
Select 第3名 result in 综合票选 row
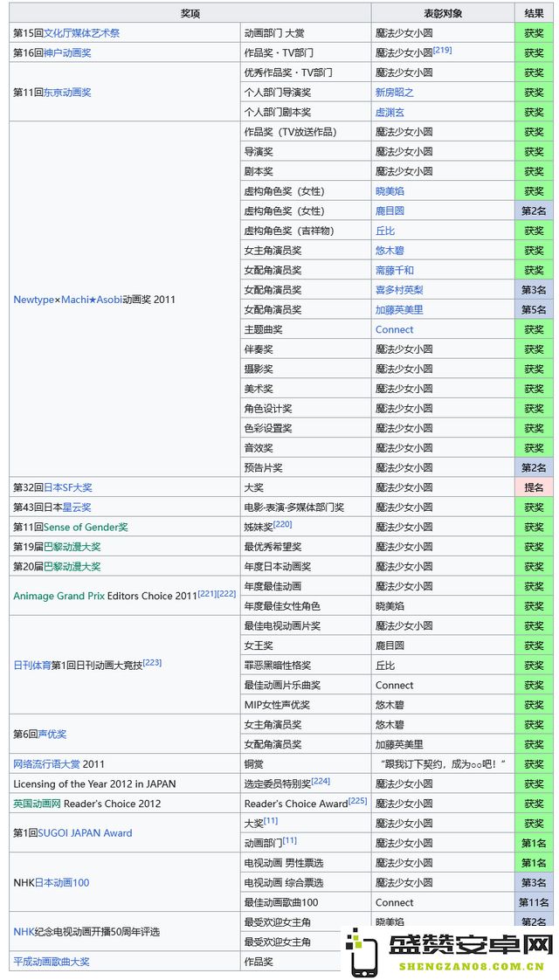click(x=534, y=883)
